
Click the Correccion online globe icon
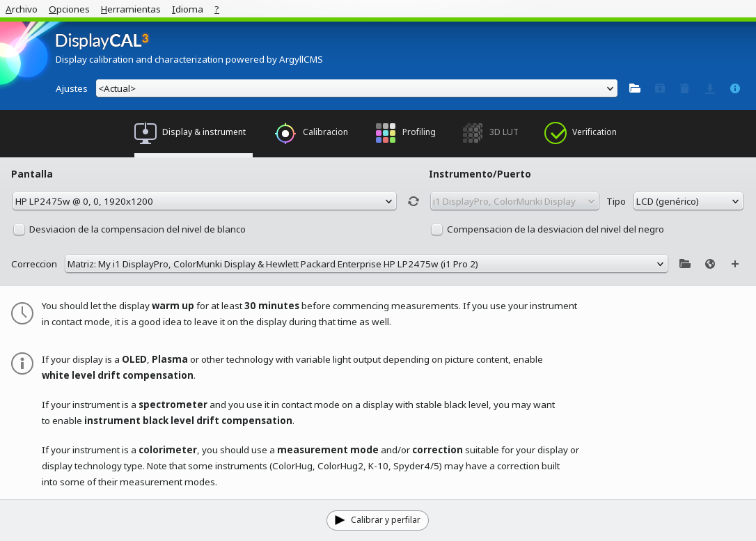pos(710,264)
